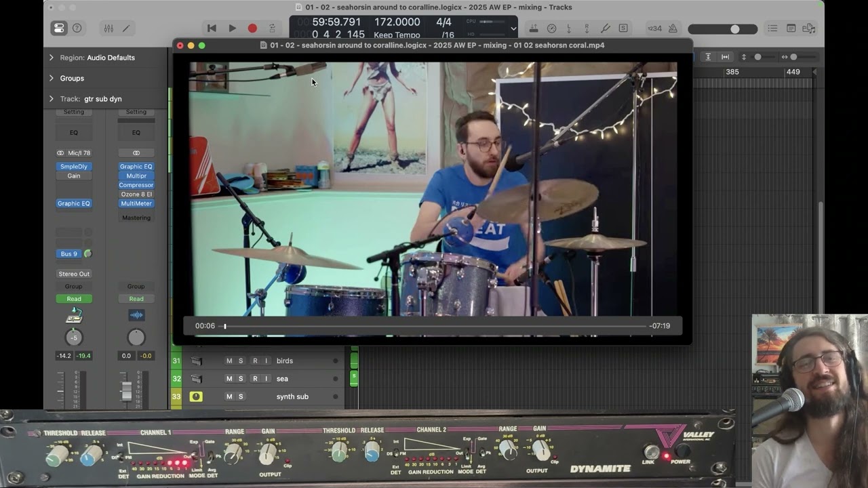The width and height of the screenshot is (868, 488).
Task: Change left strip green Read automation mode
Action: (x=74, y=299)
